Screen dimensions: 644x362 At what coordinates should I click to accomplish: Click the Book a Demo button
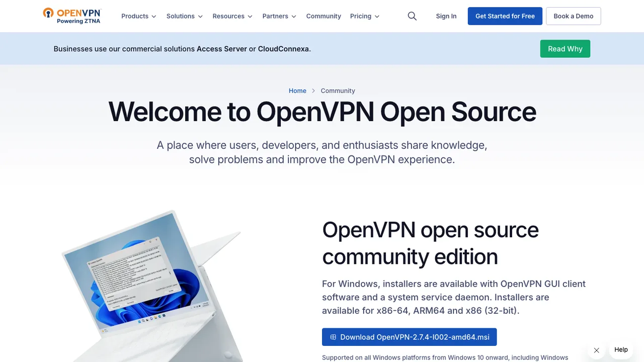[574, 16]
